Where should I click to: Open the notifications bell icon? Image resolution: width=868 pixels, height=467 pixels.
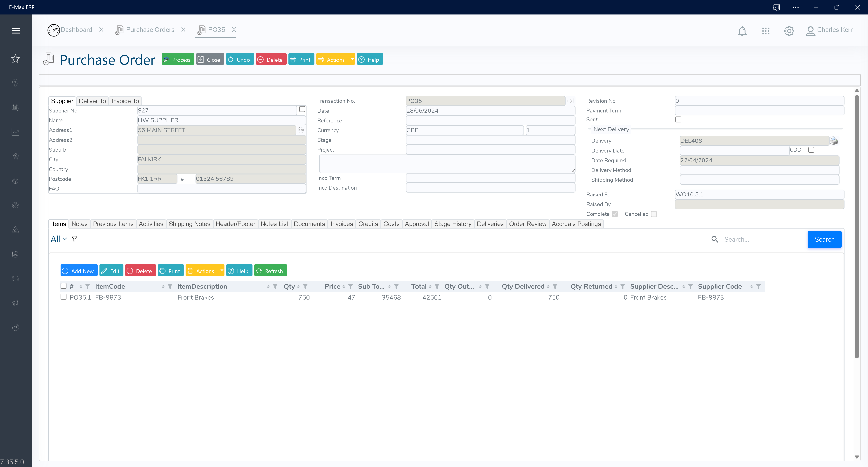[x=742, y=31]
